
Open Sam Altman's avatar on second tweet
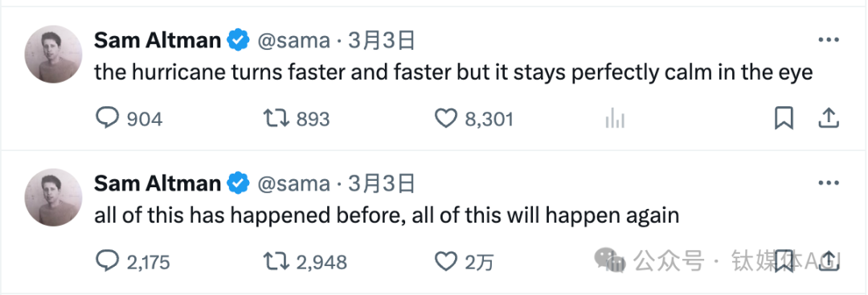53,197
